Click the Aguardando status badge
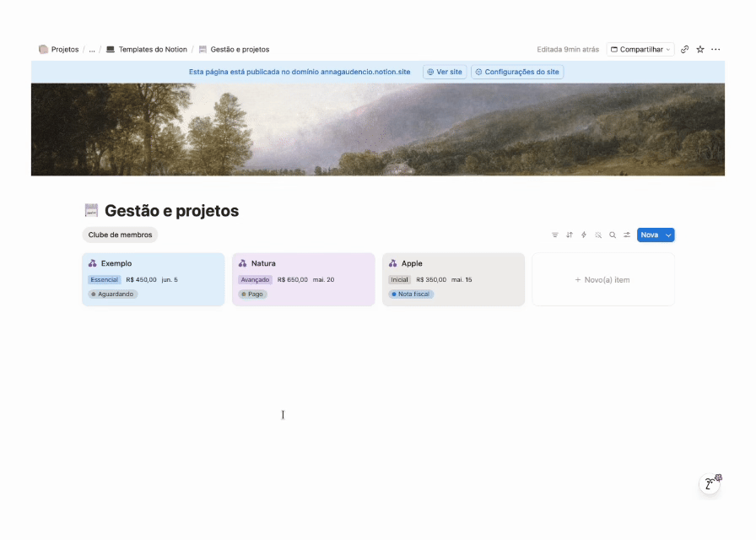 click(x=113, y=294)
